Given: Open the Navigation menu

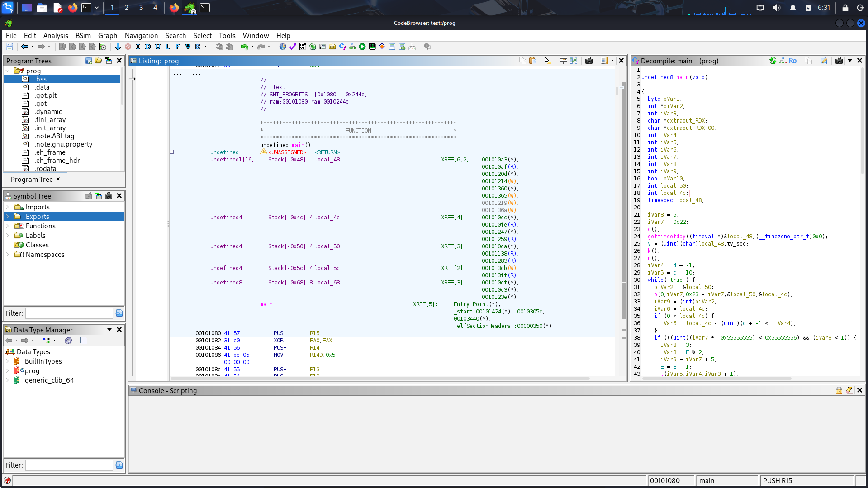Looking at the screenshot, I should (x=141, y=35).
